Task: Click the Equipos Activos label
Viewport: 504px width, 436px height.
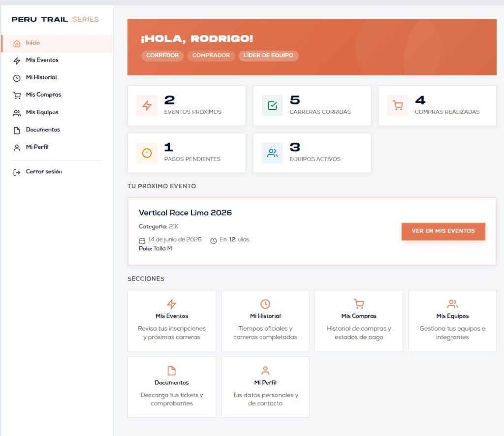Action: (x=315, y=159)
